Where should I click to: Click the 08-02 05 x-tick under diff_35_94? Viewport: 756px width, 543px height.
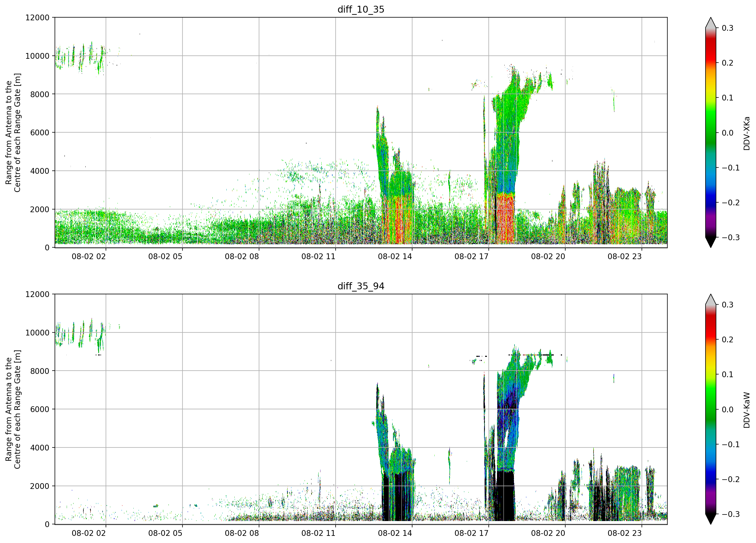coord(165,533)
